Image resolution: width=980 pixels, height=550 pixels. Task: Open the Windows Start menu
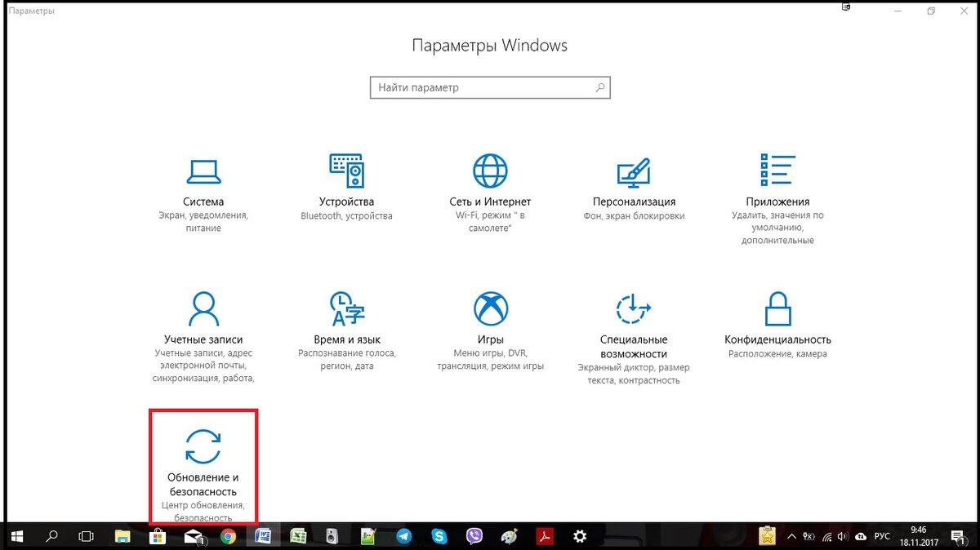pyautogui.click(x=17, y=536)
